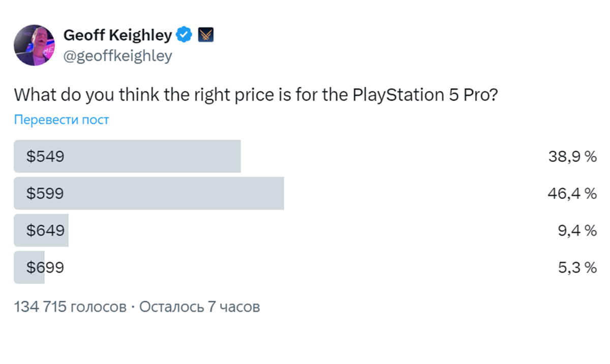Click the $549 poll option bar
The image size is (610, 364).
point(127,156)
